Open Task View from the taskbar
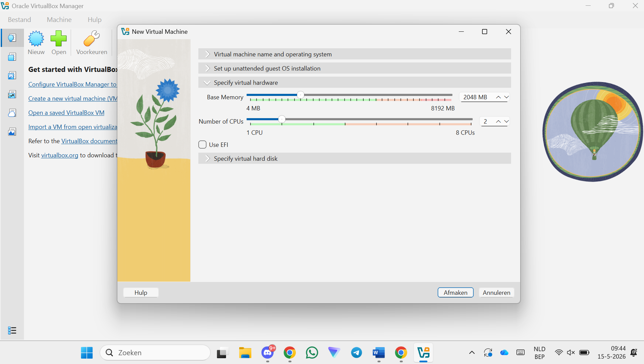 pyautogui.click(x=223, y=353)
